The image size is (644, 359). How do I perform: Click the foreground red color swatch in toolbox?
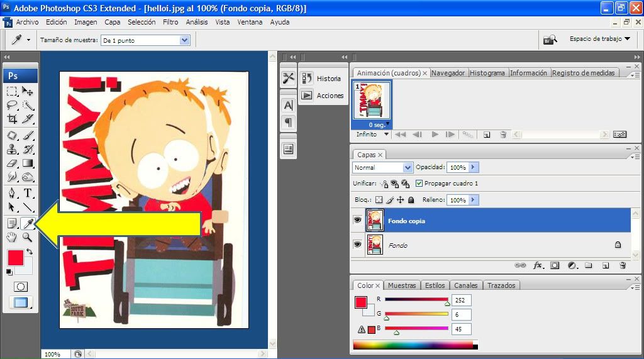click(x=16, y=258)
